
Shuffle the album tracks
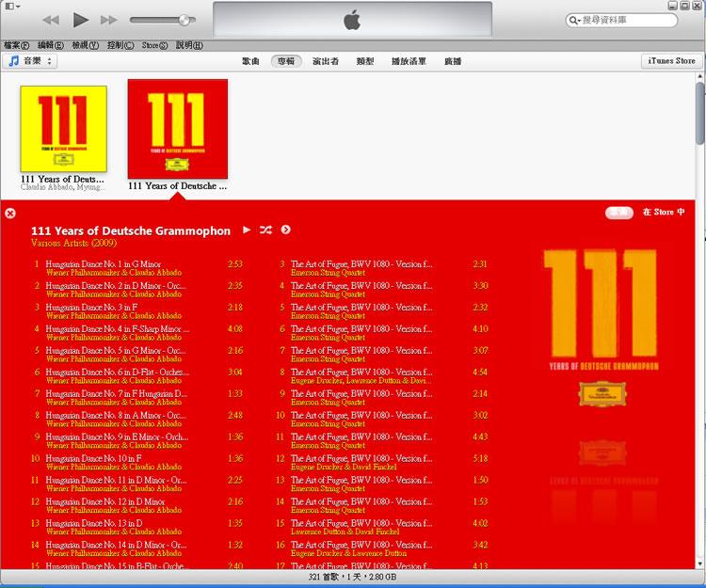tap(265, 230)
